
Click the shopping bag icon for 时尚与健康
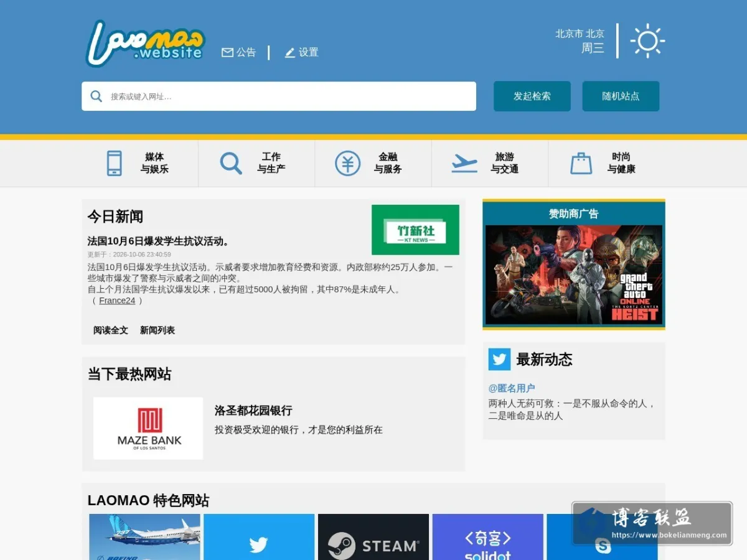pos(581,163)
